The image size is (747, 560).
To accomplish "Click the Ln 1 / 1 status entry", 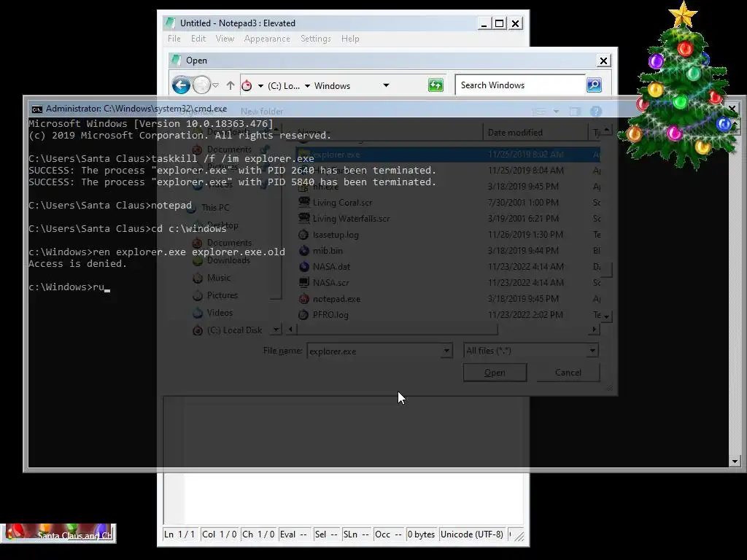I will tap(179, 534).
